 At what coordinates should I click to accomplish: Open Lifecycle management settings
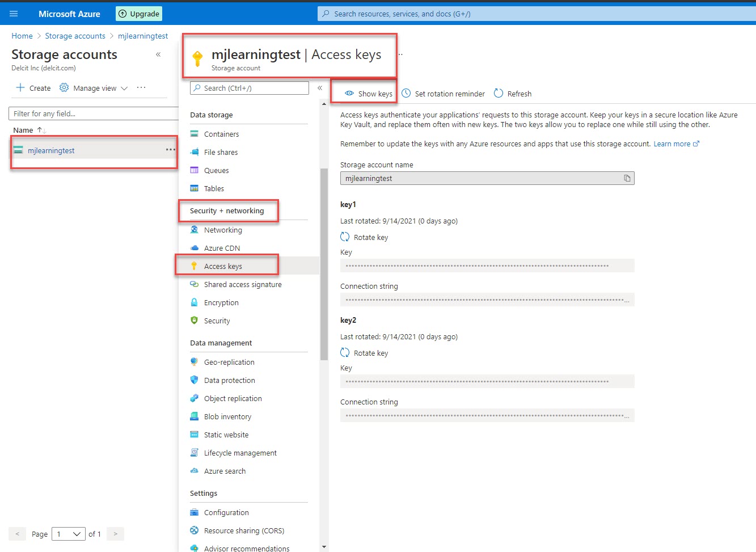tap(240, 453)
